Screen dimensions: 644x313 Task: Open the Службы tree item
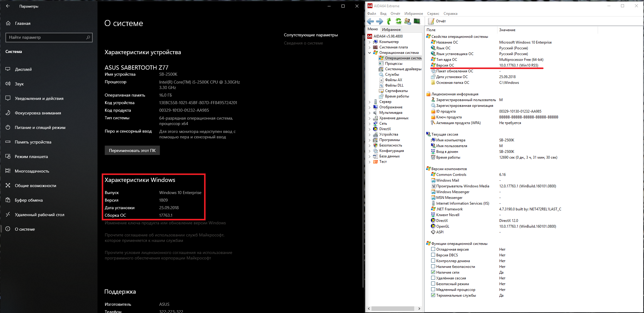coord(392,74)
